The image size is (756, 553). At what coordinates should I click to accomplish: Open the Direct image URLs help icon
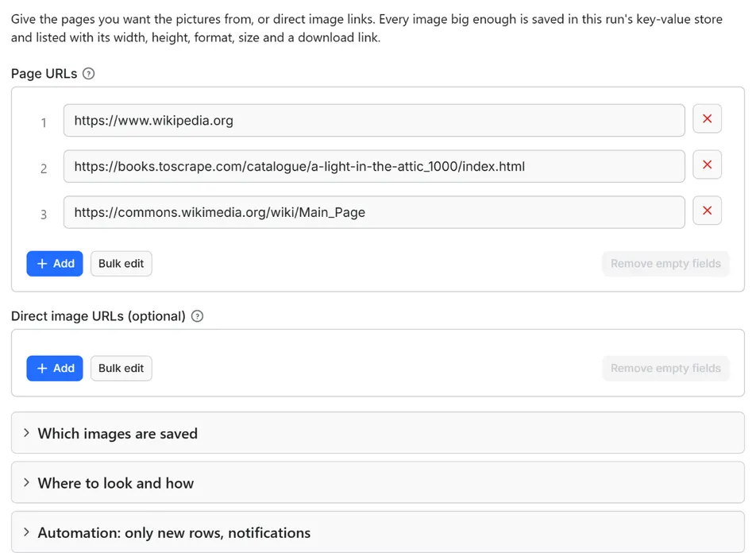tap(197, 316)
